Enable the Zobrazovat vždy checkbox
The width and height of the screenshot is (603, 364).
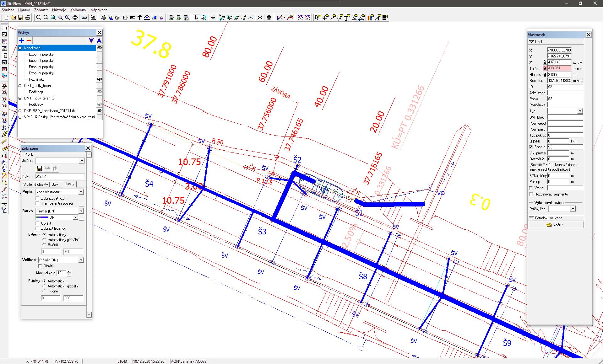pos(38,198)
